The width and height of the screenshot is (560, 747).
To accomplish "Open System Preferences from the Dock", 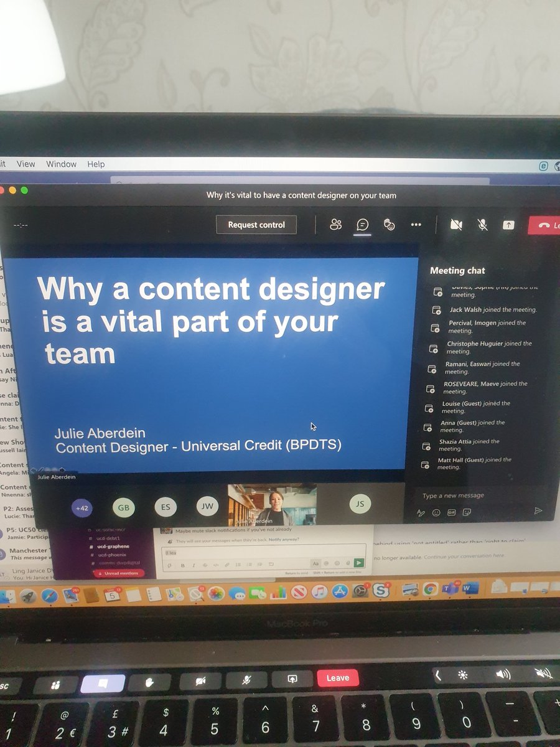I will tap(360, 591).
